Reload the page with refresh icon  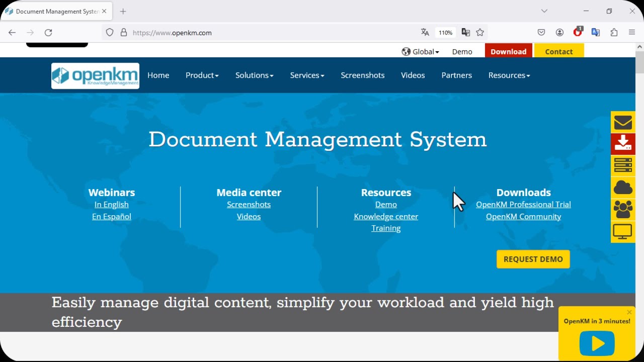click(48, 32)
